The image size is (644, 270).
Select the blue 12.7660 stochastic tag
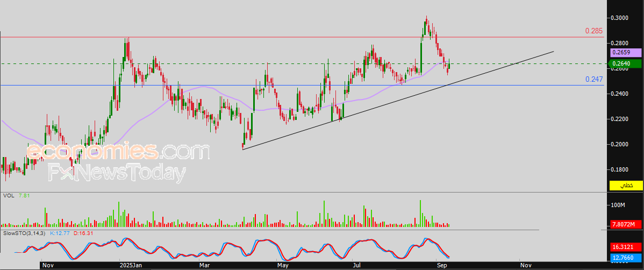(x=626, y=258)
